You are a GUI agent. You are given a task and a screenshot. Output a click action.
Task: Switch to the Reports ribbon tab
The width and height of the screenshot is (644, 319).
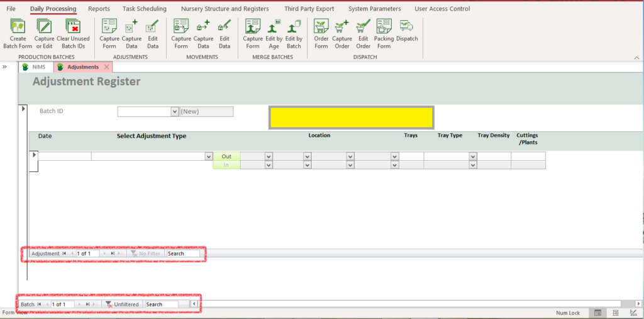[99, 9]
